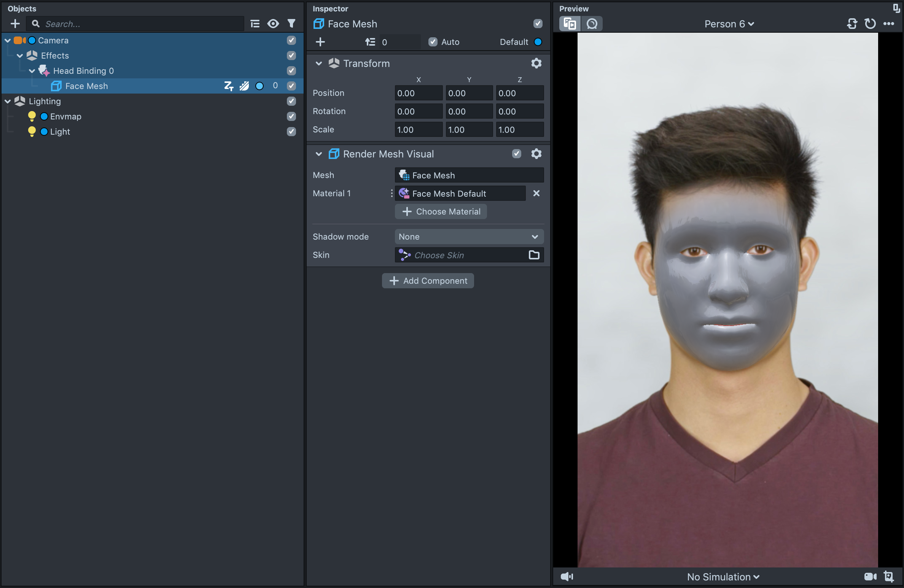Open the Person 6 preview source dropdown
Screen dimensions: 904x588
tap(729, 24)
